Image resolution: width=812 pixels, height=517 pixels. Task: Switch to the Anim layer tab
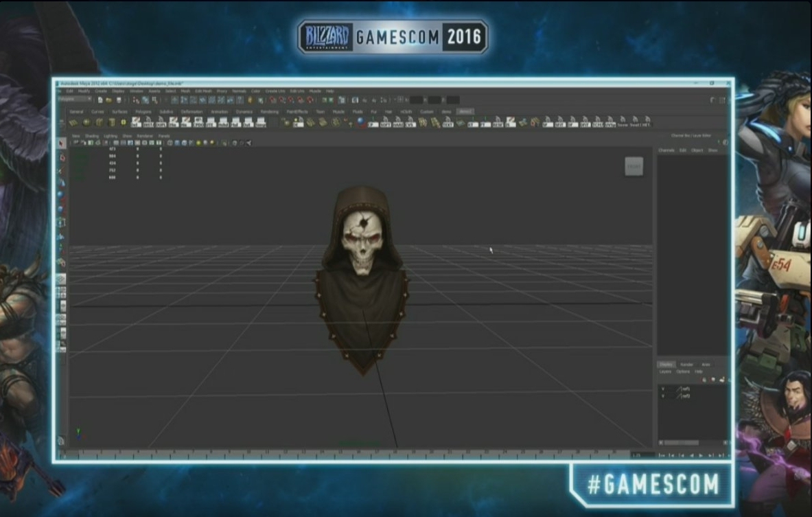click(x=706, y=365)
